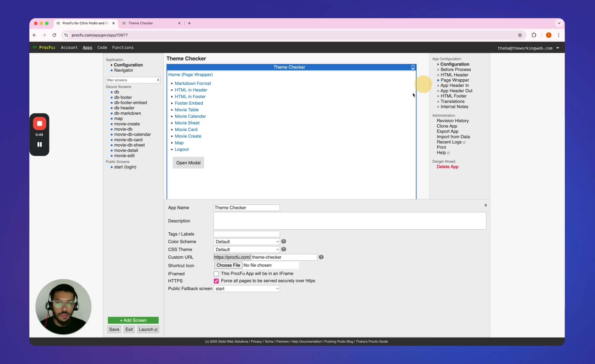Select the start (login) screen
595x364 pixels.
tap(125, 167)
